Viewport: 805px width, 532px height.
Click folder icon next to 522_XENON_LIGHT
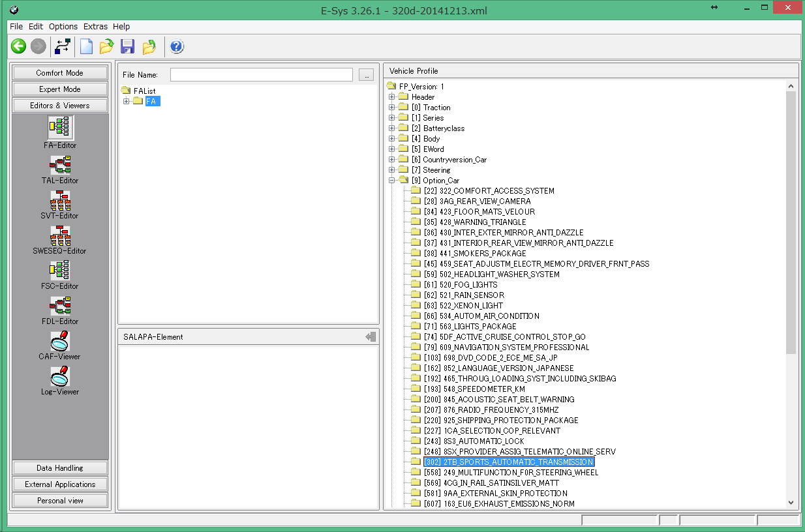(x=416, y=305)
